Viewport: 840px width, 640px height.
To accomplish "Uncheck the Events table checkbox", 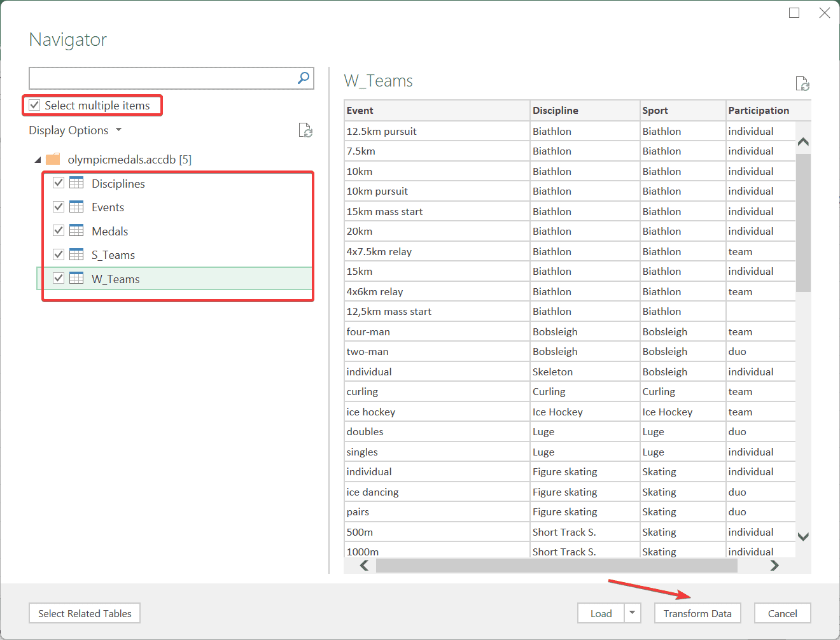I will 59,207.
